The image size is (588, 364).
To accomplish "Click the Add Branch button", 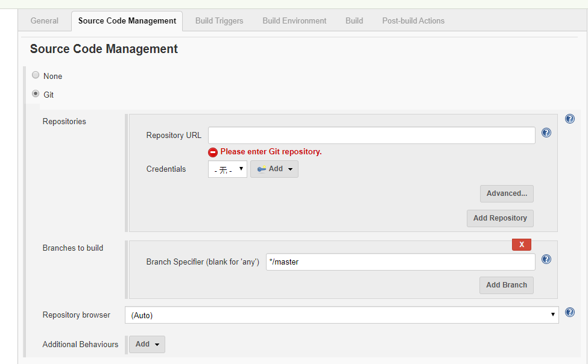I will pyautogui.click(x=506, y=285).
